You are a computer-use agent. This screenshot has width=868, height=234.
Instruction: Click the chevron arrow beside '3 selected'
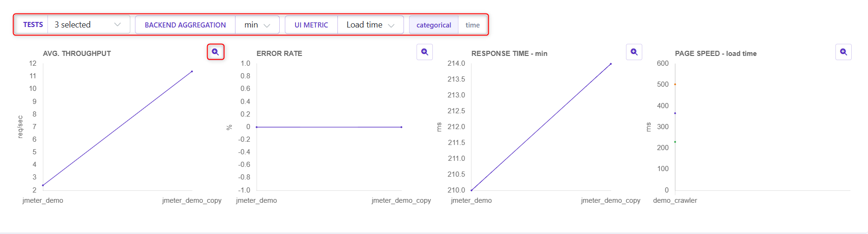118,25
